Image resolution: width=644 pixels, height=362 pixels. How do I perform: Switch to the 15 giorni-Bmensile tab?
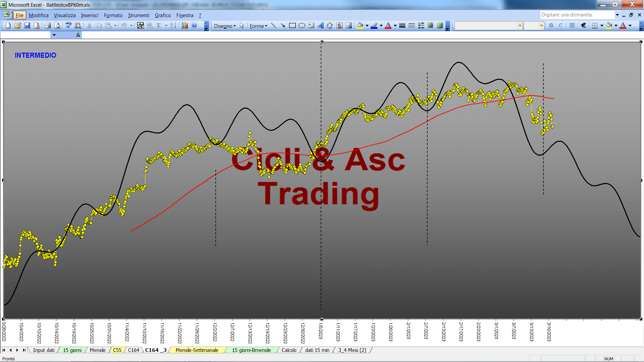click(251, 350)
